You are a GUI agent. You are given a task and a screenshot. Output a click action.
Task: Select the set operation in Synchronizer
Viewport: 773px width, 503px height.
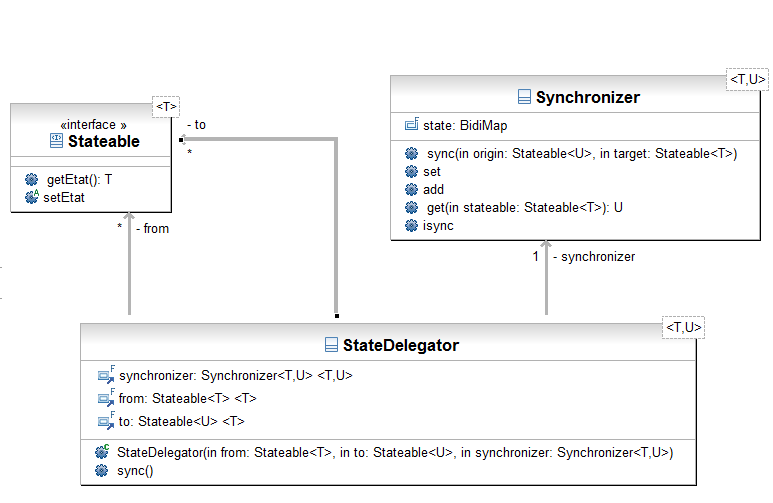(x=432, y=172)
